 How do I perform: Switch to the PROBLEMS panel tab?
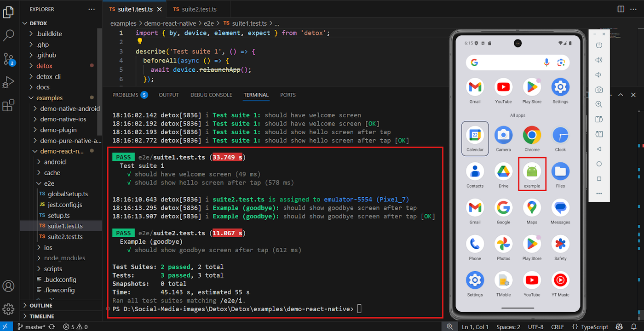pyautogui.click(x=130, y=95)
